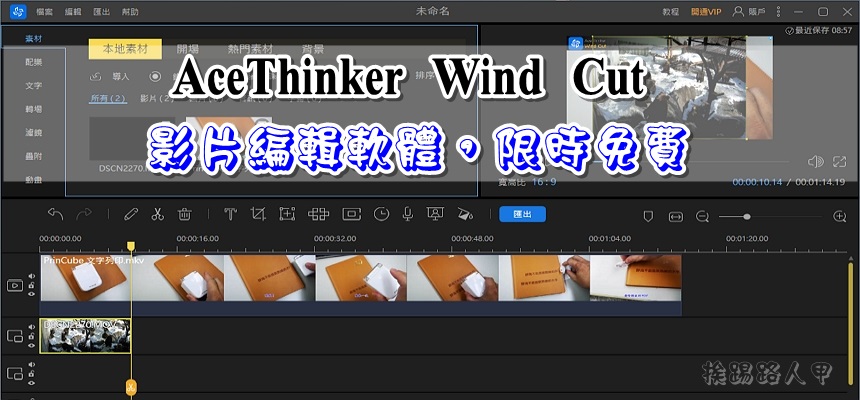Image resolution: width=860 pixels, height=400 pixels.
Task: Hide the DSCN2270 overlay track
Action: click(x=32, y=345)
